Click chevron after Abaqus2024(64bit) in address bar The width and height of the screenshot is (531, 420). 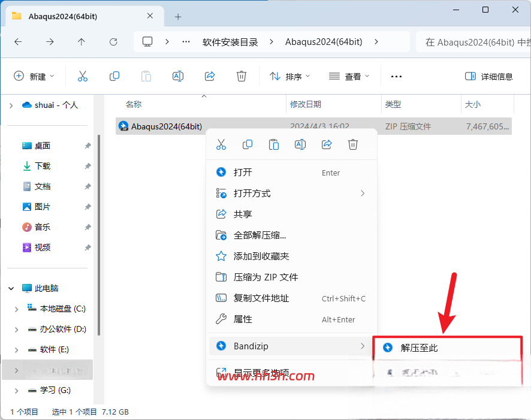point(376,41)
